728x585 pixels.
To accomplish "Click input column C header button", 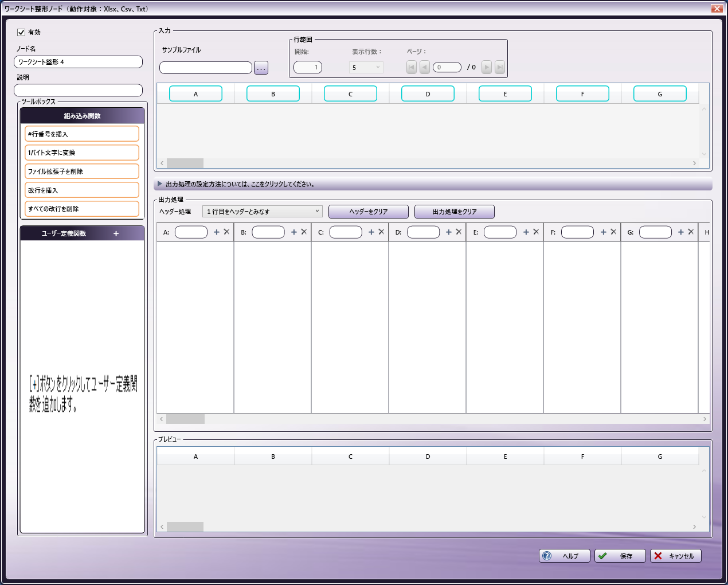I will 350,93.
